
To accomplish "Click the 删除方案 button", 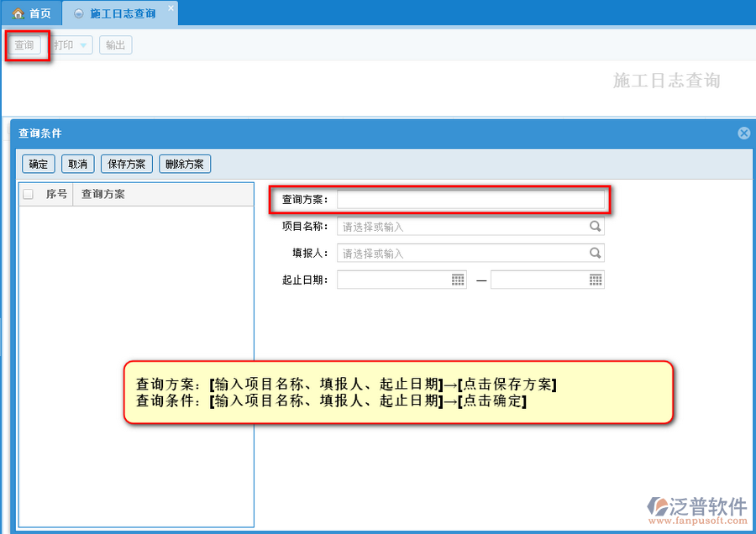I will point(185,164).
